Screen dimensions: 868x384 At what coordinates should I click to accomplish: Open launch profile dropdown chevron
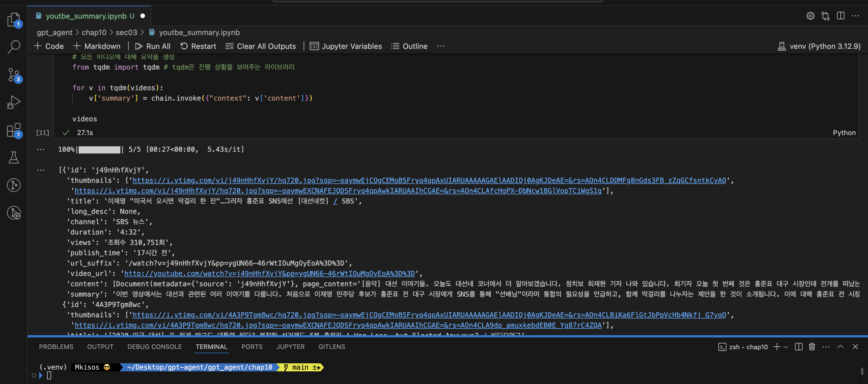click(x=786, y=347)
